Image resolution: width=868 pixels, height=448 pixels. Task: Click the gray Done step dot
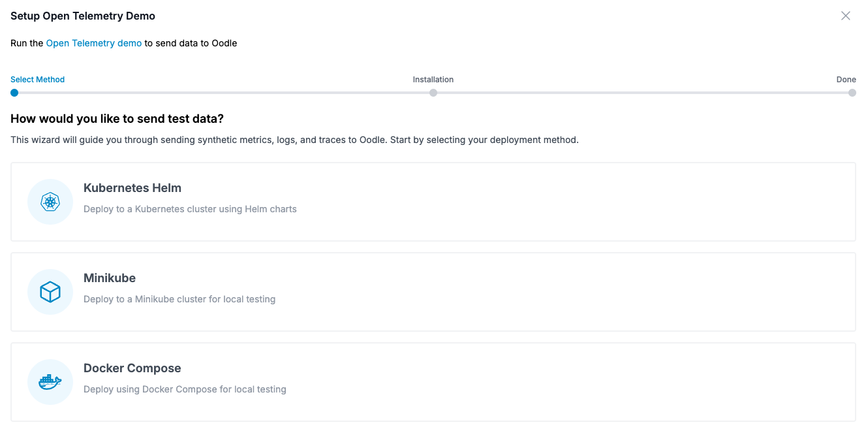coord(852,93)
